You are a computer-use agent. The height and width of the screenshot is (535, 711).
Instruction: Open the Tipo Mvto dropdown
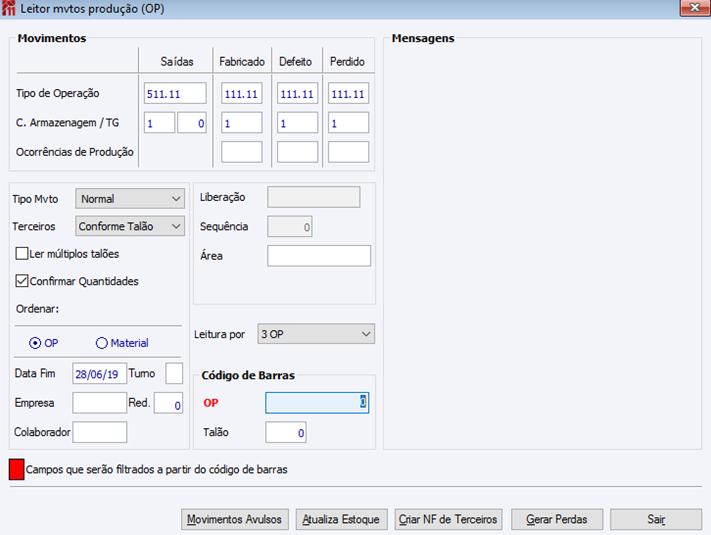coord(130,199)
